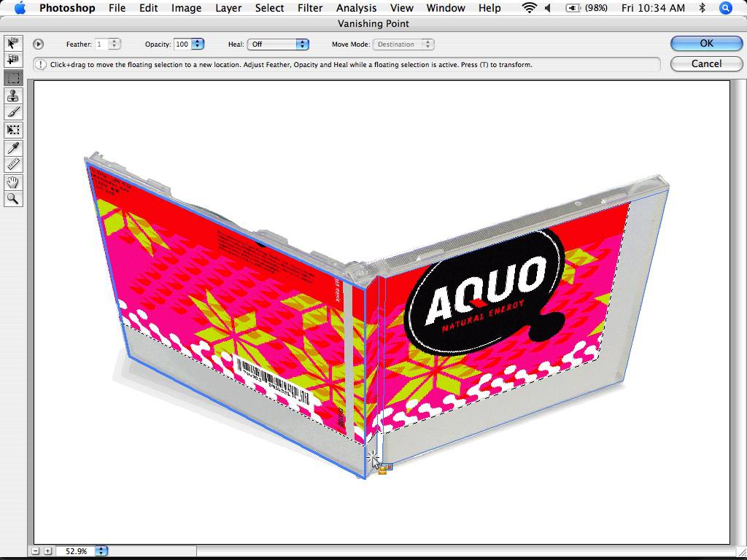The image size is (747, 560).
Task: Open the Photoshop application menu
Action: pyautogui.click(x=67, y=7)
